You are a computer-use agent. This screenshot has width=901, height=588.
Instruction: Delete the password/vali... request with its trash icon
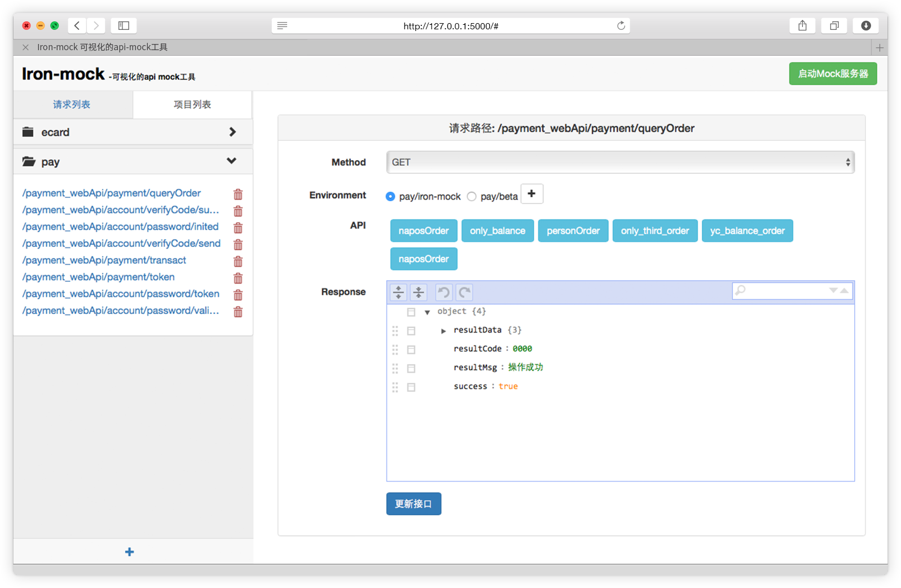238,312
